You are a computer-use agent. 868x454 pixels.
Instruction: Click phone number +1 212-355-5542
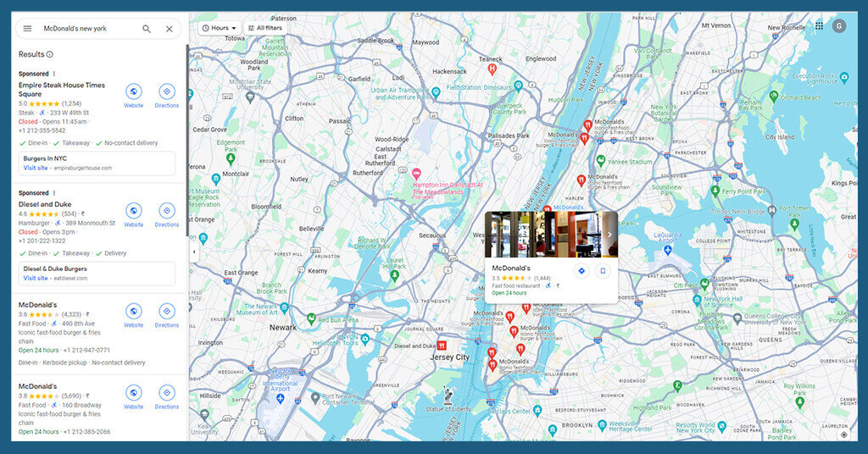pyautogui.click(x=42, y=130)
